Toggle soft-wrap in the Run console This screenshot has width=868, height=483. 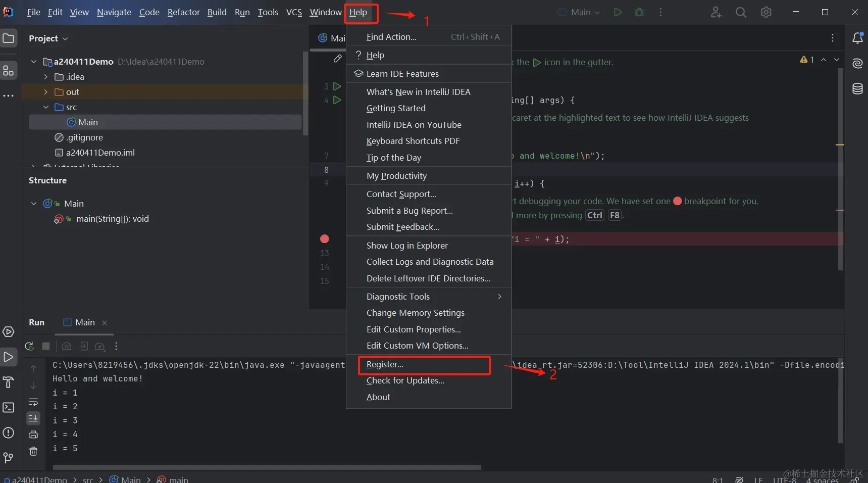pos(33,402)
